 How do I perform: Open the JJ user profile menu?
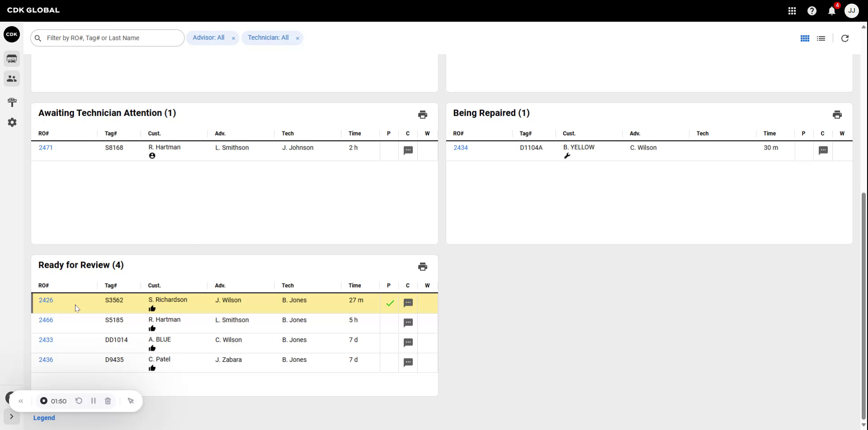pos(851,11)
